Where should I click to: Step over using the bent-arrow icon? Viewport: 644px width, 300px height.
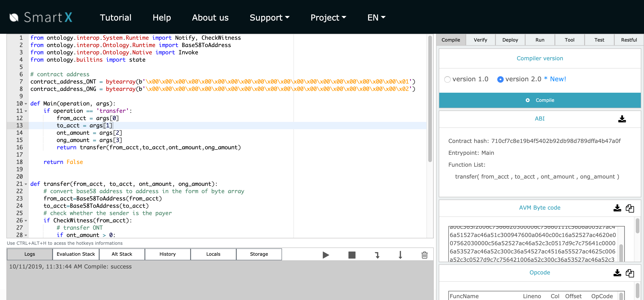point(377,255)
